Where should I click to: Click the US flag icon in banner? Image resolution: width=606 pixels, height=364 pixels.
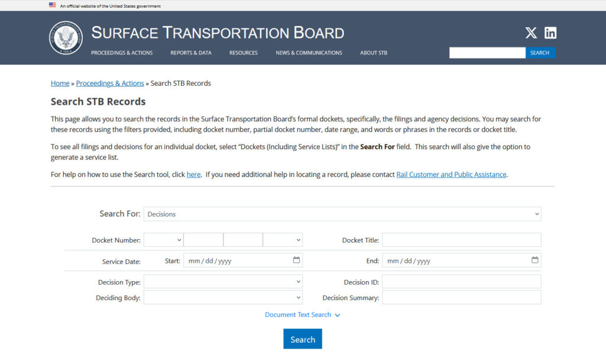53,5
